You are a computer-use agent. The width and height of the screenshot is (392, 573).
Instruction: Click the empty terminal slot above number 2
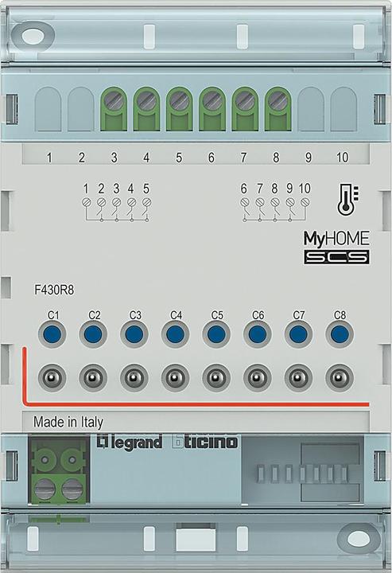coord(80,109)
